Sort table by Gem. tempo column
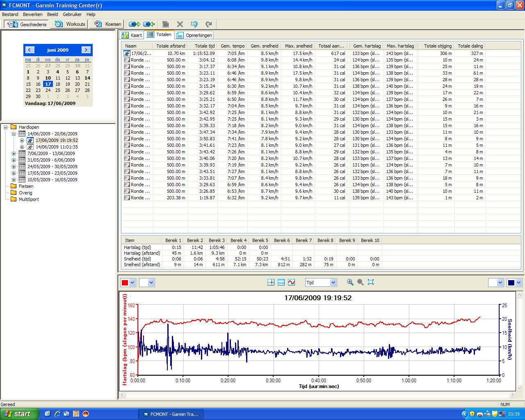This screenshot has width=525, height=420. [x=233, y=46]
